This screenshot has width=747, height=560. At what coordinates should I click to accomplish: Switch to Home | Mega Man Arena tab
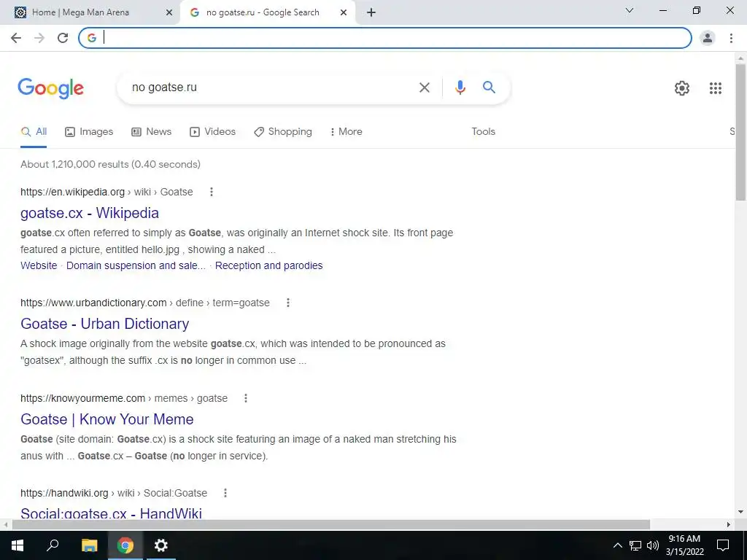click(80, 12)
